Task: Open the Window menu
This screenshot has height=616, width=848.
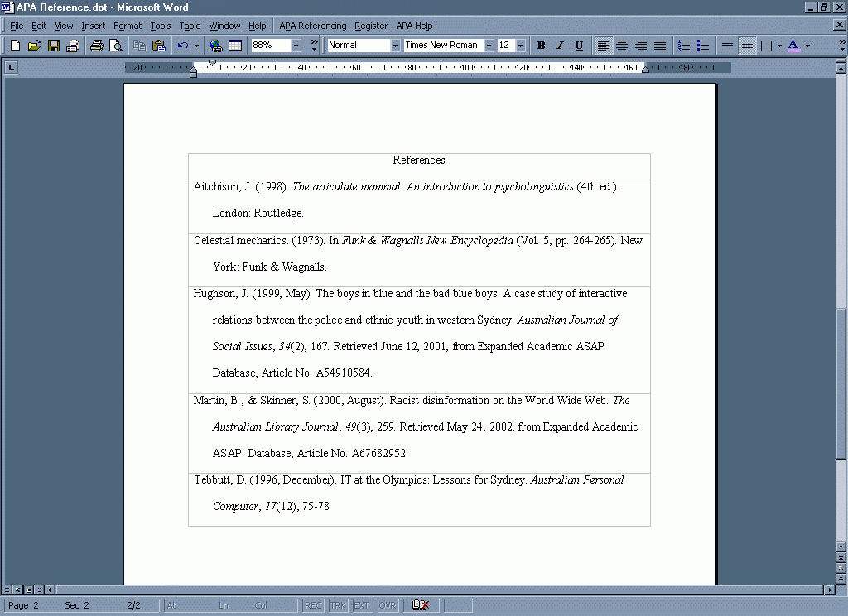Action: [224, 26]
